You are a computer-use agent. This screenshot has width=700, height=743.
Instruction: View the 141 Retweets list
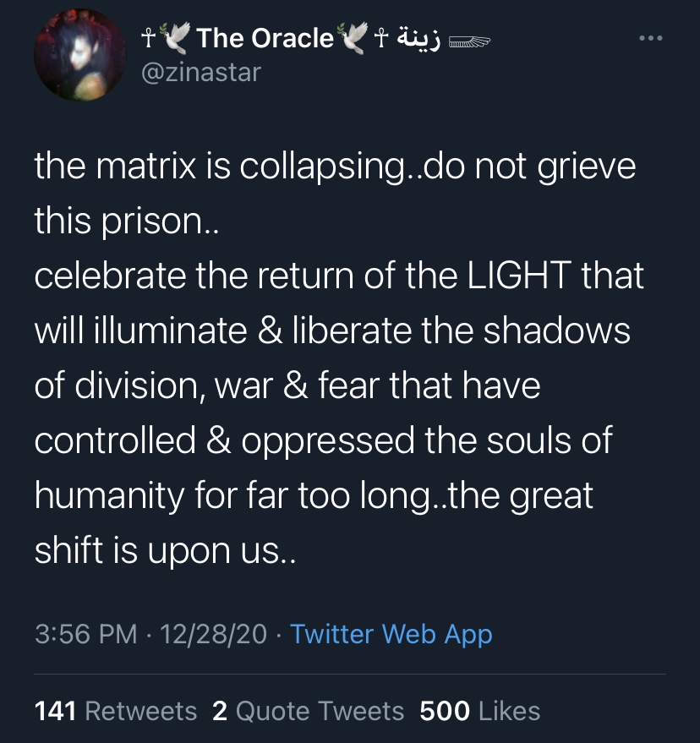tap(116, 711)
